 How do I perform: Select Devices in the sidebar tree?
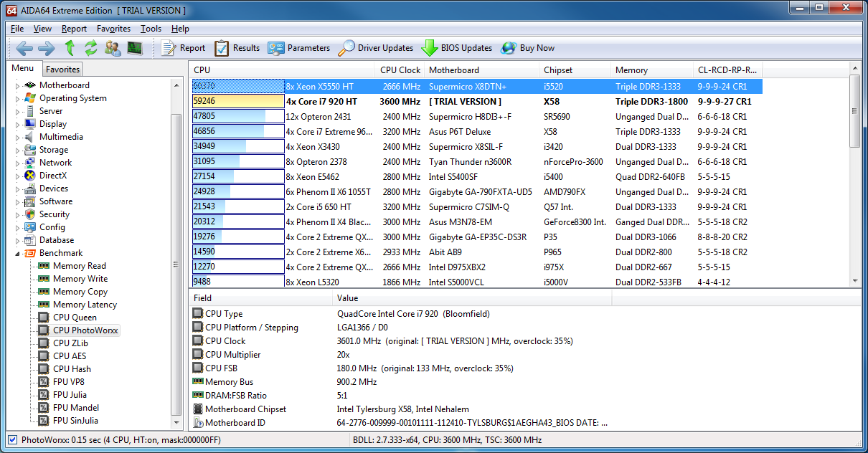point(54,189)
